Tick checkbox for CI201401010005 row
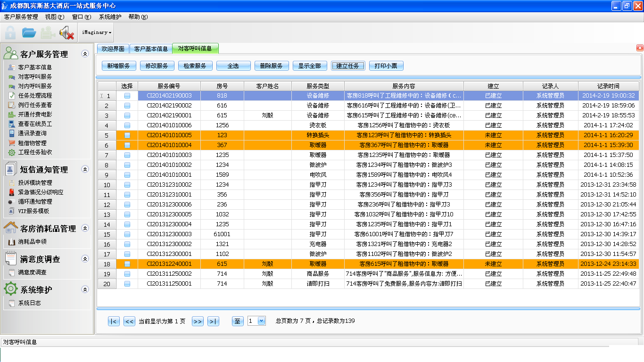644x362 pixels. click(127, 135)
